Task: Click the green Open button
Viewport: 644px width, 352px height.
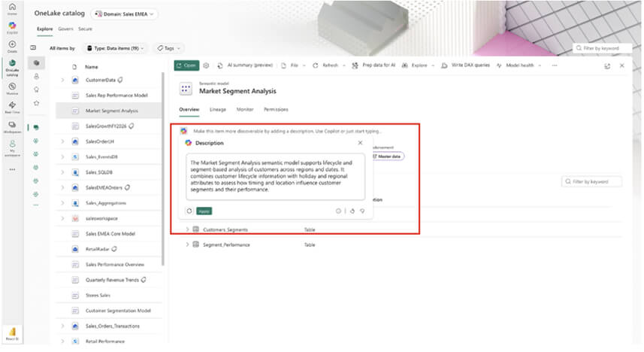Action: (x=186, y=65)
